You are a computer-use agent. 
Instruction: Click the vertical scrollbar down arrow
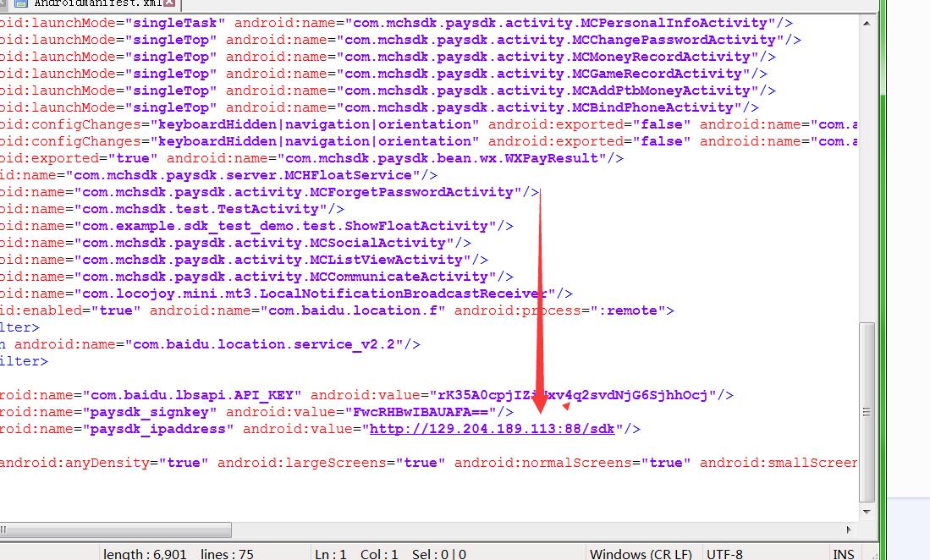click(x=867, y=511)
